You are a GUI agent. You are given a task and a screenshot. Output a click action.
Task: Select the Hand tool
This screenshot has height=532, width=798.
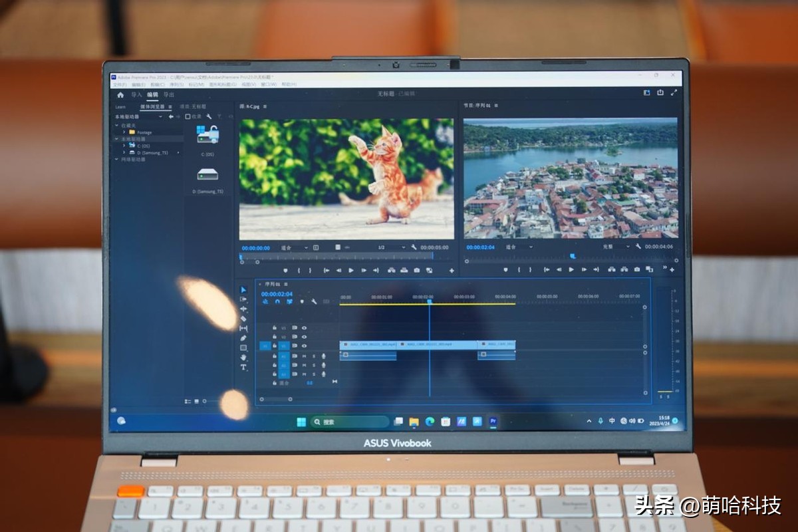click(x=243, y=357)
